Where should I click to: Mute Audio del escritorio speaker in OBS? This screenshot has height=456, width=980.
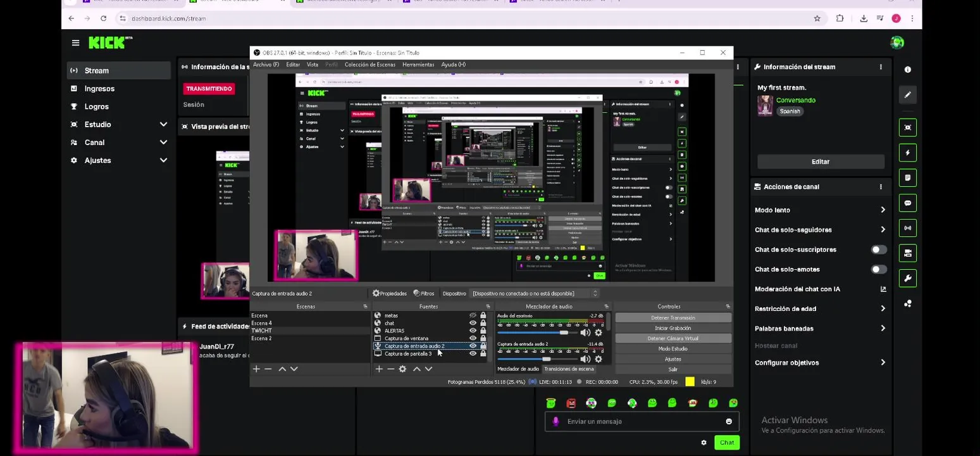pyautogui.click(x=585, y=333)
